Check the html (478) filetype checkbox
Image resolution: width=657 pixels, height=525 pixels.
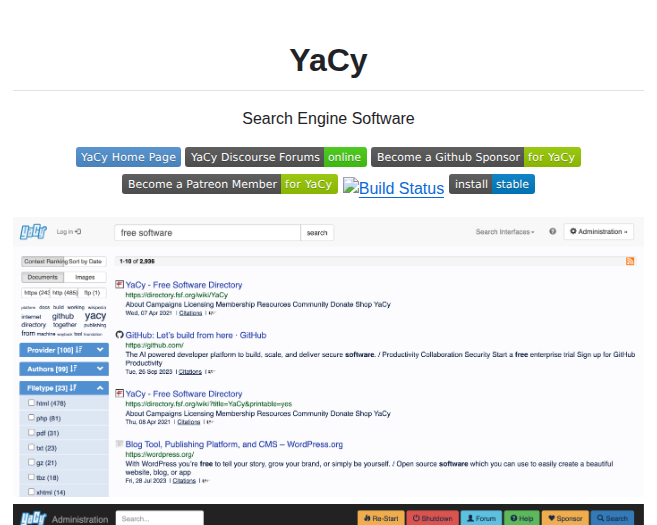pyautogui.click(x=31, y=403)
